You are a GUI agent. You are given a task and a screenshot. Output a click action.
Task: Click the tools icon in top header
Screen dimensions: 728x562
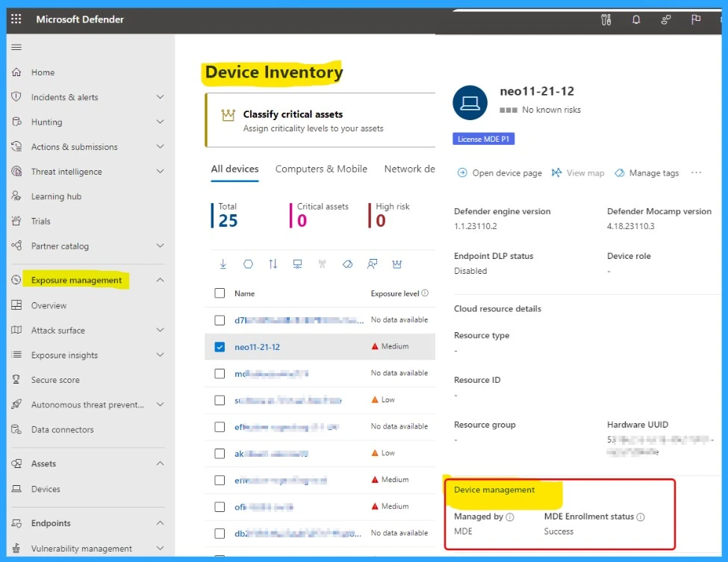606,19
